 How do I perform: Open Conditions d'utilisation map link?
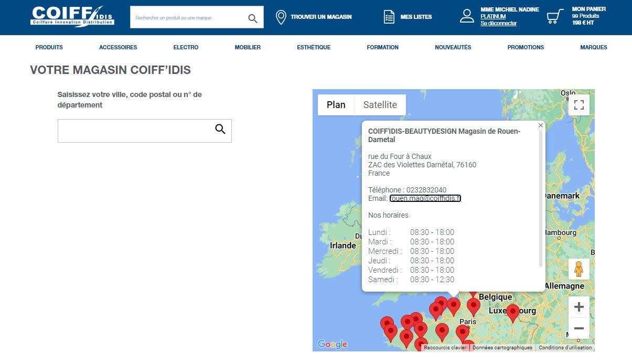pos(565,348)
